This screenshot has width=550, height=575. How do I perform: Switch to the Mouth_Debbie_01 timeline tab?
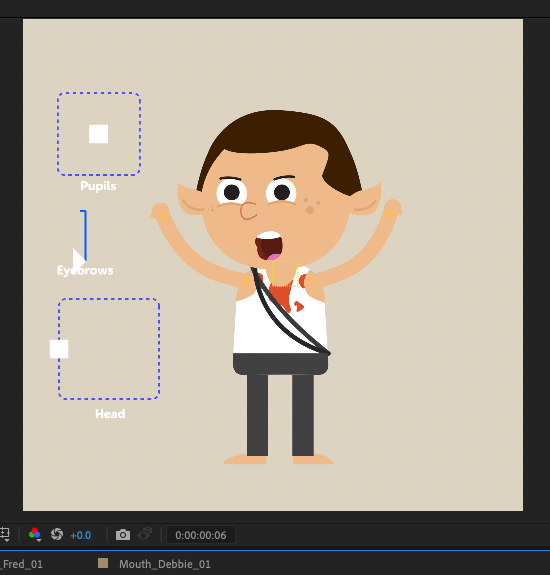click(165, 564)
